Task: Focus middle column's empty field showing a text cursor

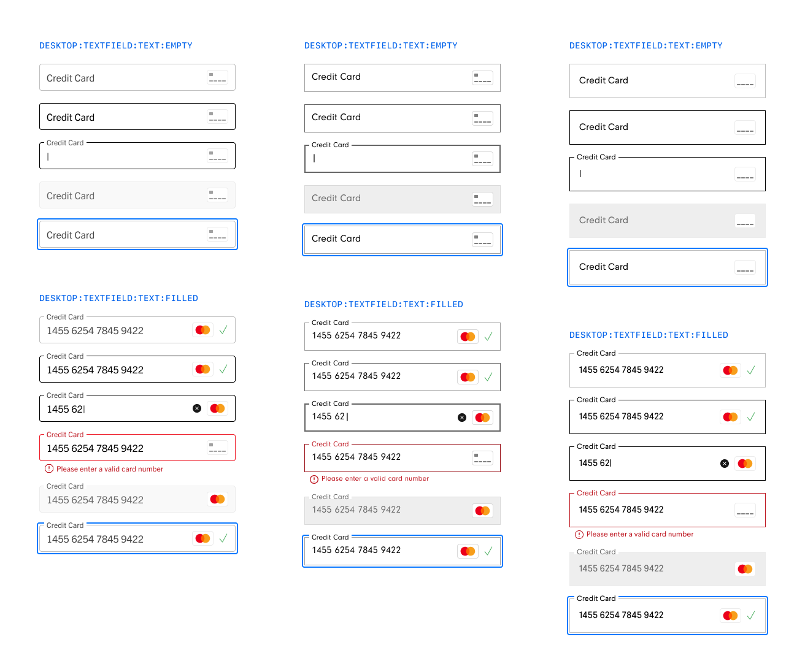Action: tap(402, 159)
